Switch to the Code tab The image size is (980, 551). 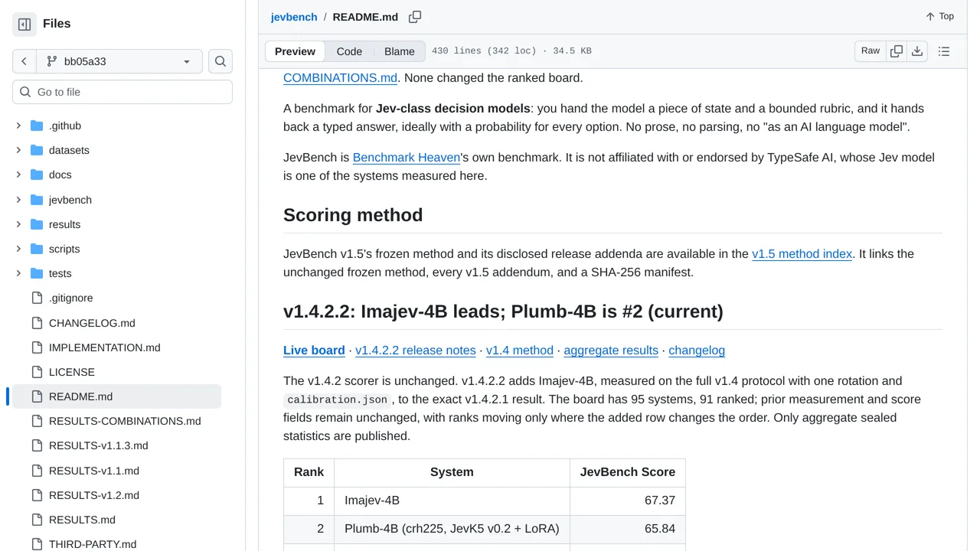coord(349,51)
